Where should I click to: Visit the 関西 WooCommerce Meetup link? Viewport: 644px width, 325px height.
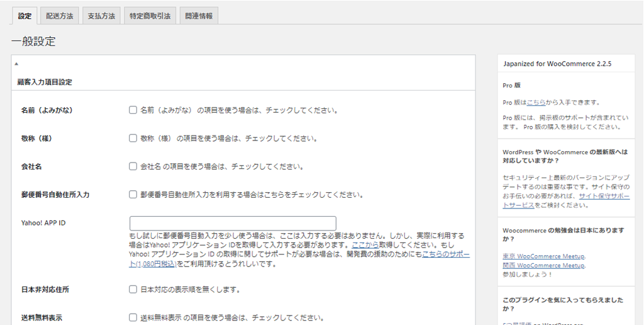543,266
